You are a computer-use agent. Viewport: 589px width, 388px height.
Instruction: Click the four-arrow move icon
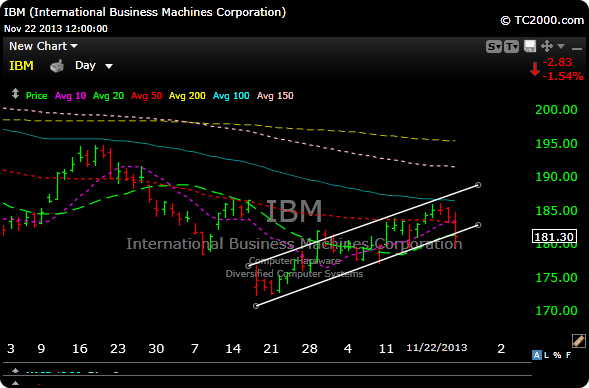point(547,46)
